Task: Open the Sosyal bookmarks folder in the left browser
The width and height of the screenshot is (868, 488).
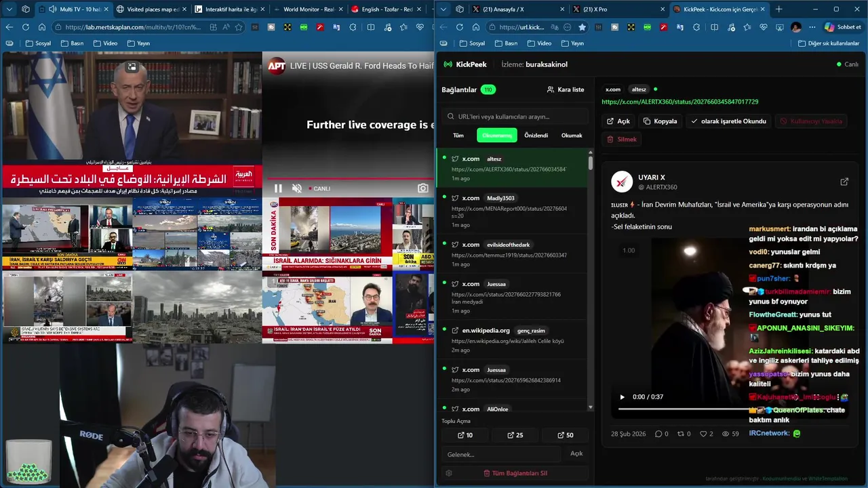Action: 38,43
